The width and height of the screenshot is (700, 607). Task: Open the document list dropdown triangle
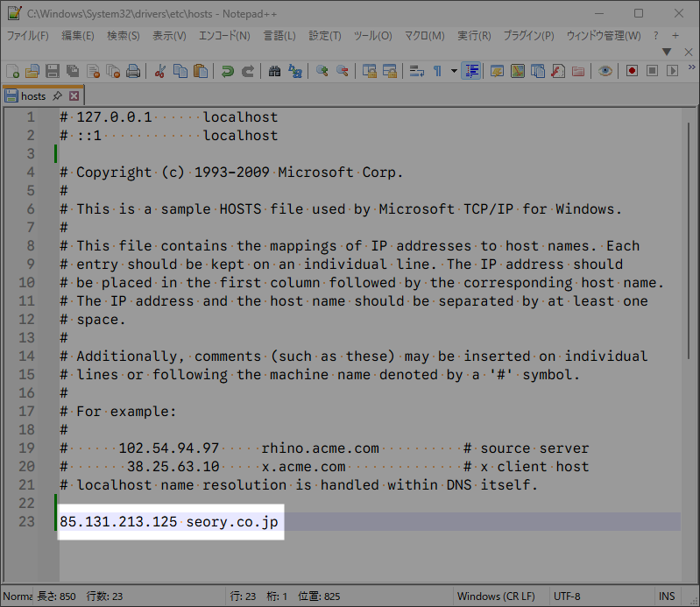[666, 52]
